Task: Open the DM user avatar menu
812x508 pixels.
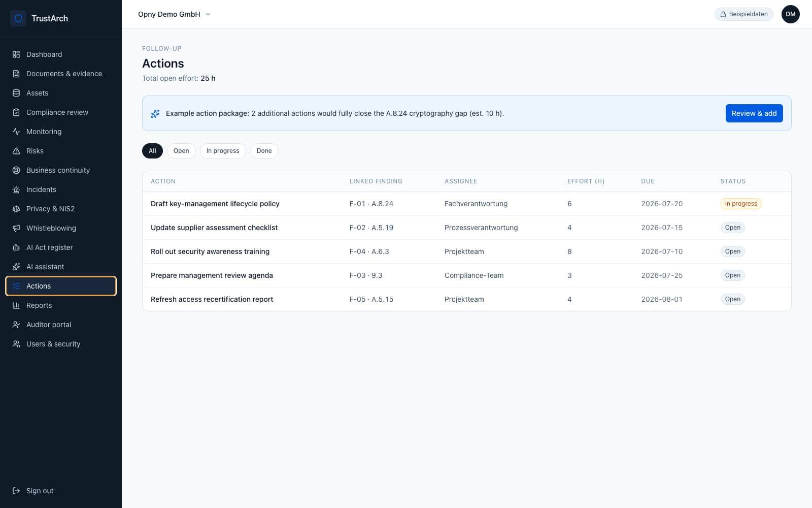Action: coord(790,14)
